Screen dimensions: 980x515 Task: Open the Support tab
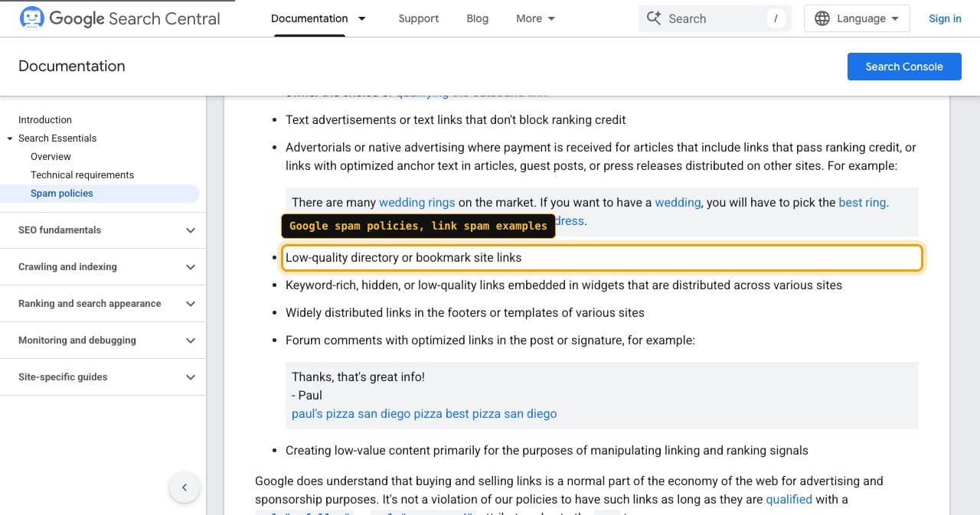point(418,18)
